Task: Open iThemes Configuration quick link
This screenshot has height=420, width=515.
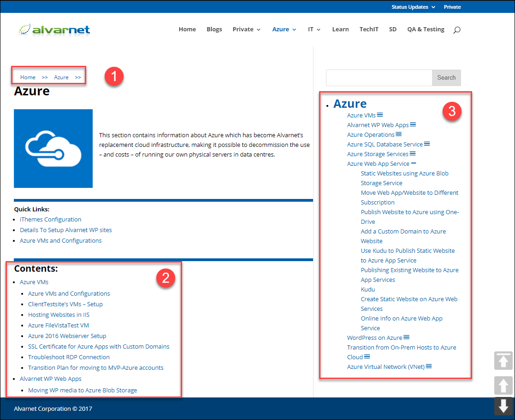Action: click(51, 219)
